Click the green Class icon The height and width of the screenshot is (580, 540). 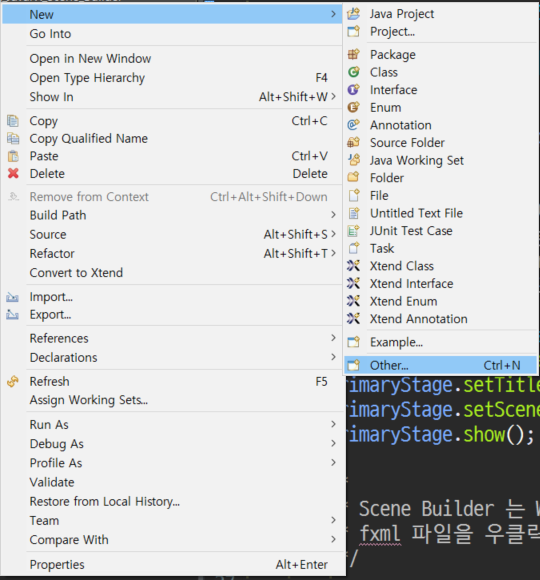pyautogui.click(x=354, y=72)
